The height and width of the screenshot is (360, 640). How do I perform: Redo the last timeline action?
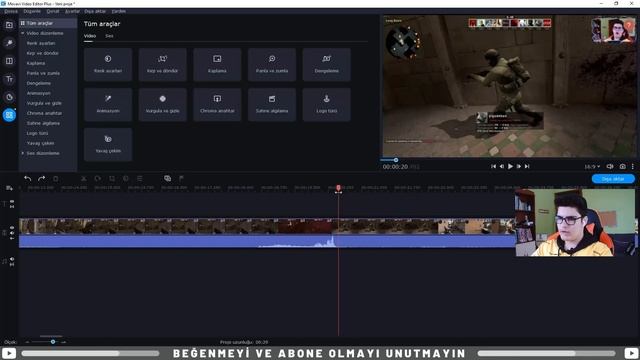tap(41, 178)
